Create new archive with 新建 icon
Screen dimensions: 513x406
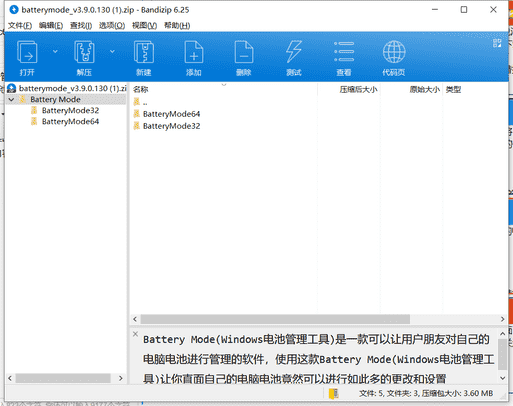point(144,57)
